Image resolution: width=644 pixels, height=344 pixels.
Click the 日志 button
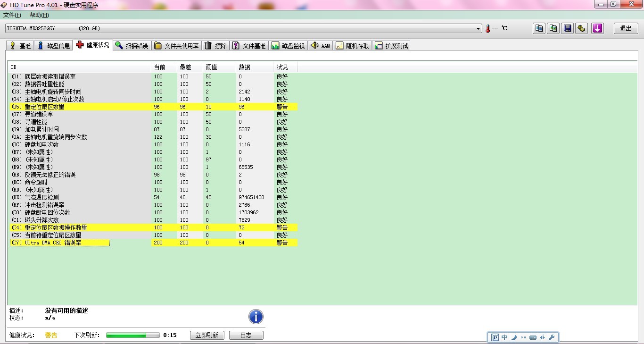click(x=246, y=335)
